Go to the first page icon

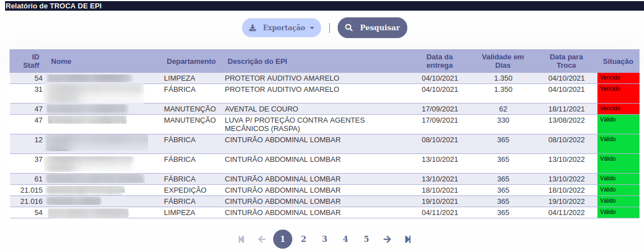(241, 239)
